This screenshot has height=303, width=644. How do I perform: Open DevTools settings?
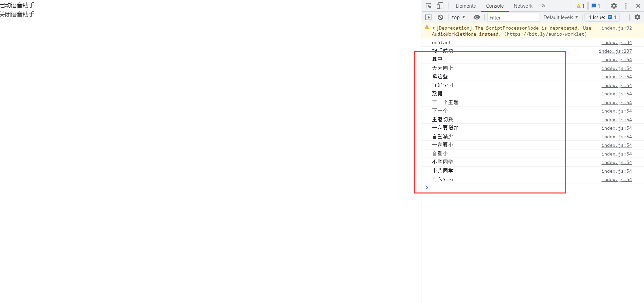click(613, 6)
